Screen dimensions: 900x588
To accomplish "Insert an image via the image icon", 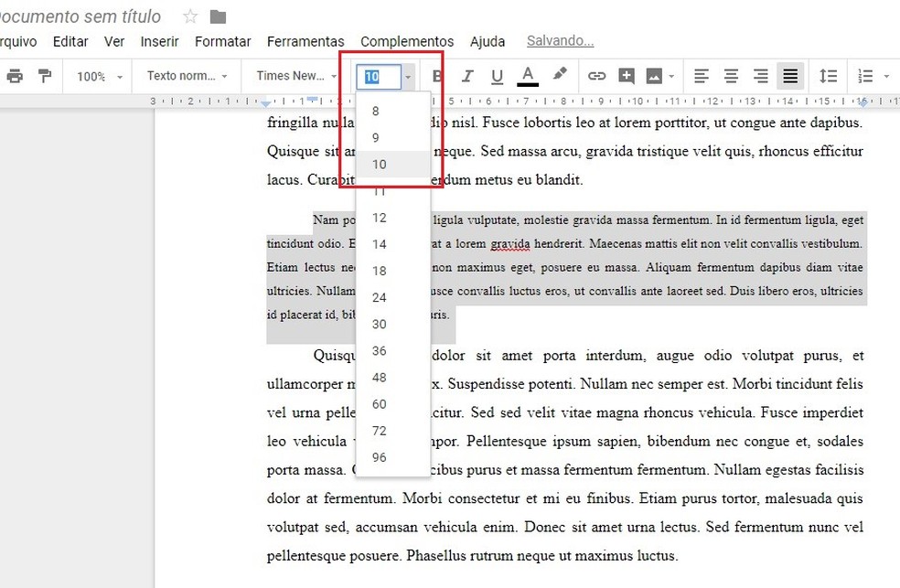I will (x=657, y=76).
